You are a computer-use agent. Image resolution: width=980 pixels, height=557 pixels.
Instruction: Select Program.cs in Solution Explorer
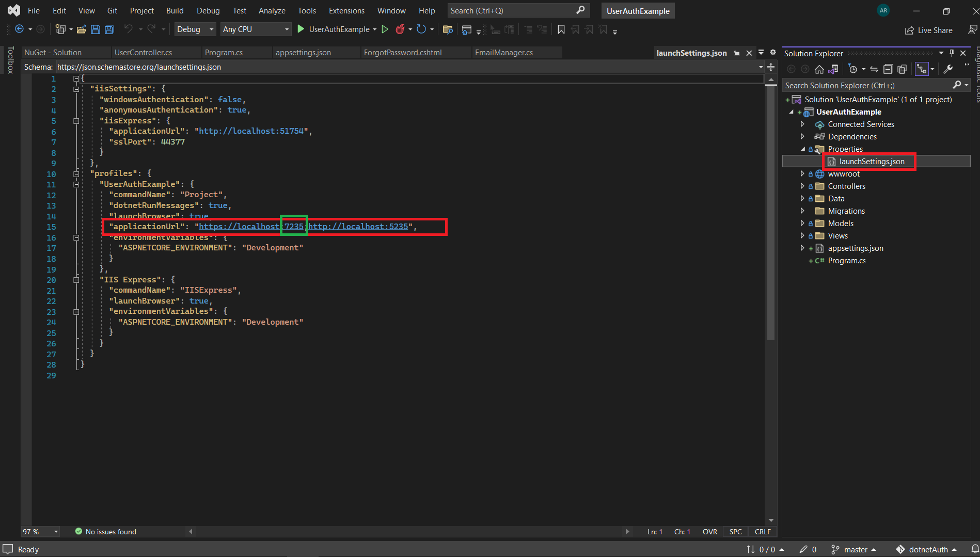[x=847, y=261]
